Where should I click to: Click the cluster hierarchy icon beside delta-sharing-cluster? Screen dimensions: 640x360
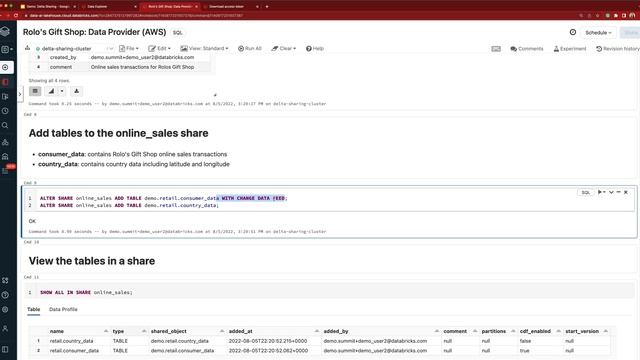tap(27, 48)
